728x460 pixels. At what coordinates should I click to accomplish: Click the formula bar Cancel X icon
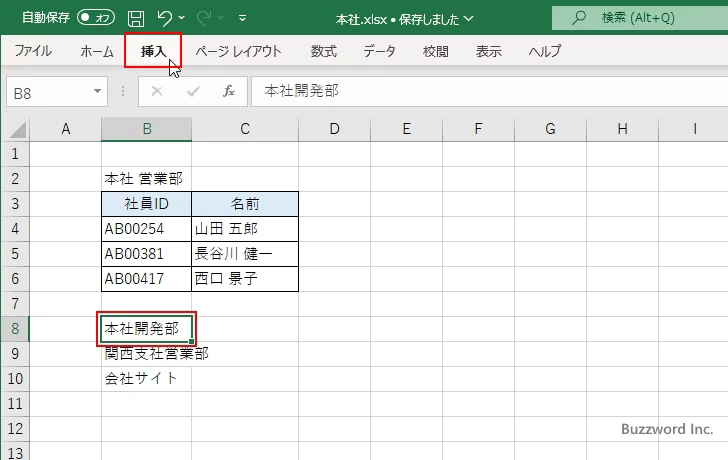tap(157, 91)
